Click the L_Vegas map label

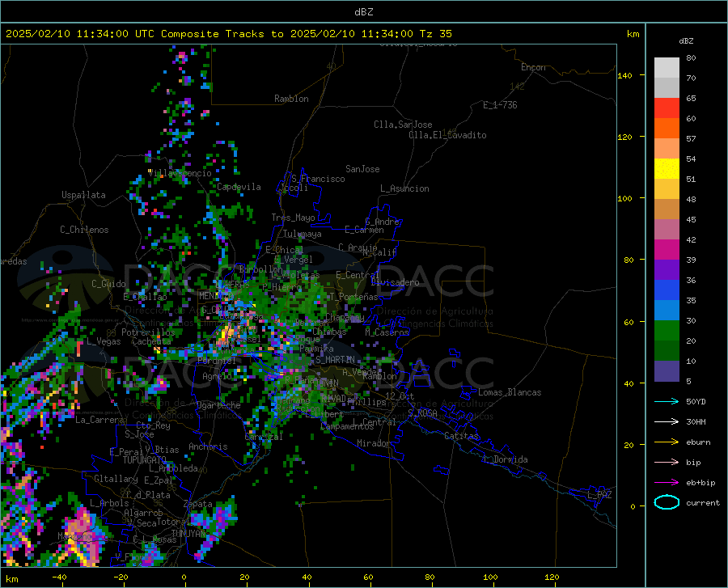click(x=104, y=341)
